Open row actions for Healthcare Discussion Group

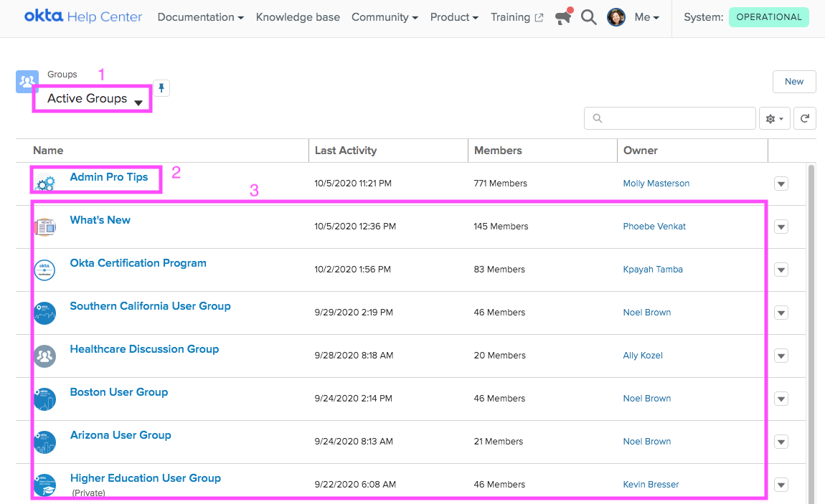pos(781,356)
